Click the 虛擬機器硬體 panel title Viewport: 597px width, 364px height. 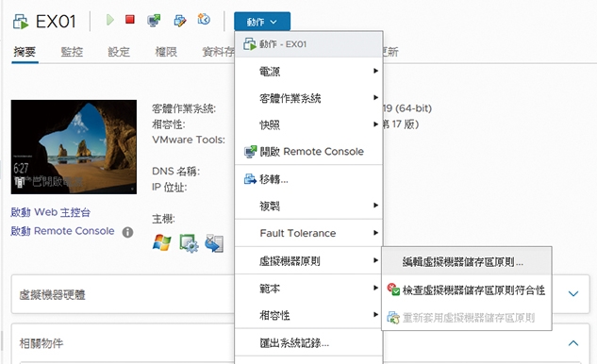52,295
